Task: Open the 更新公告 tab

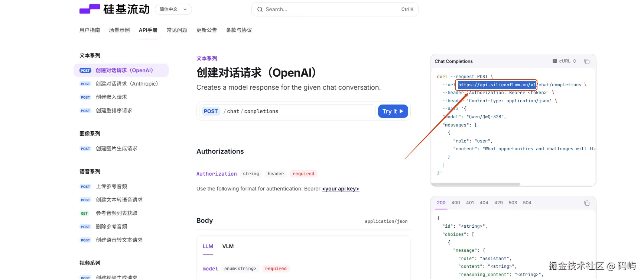Action: click(x=206, y=30)
